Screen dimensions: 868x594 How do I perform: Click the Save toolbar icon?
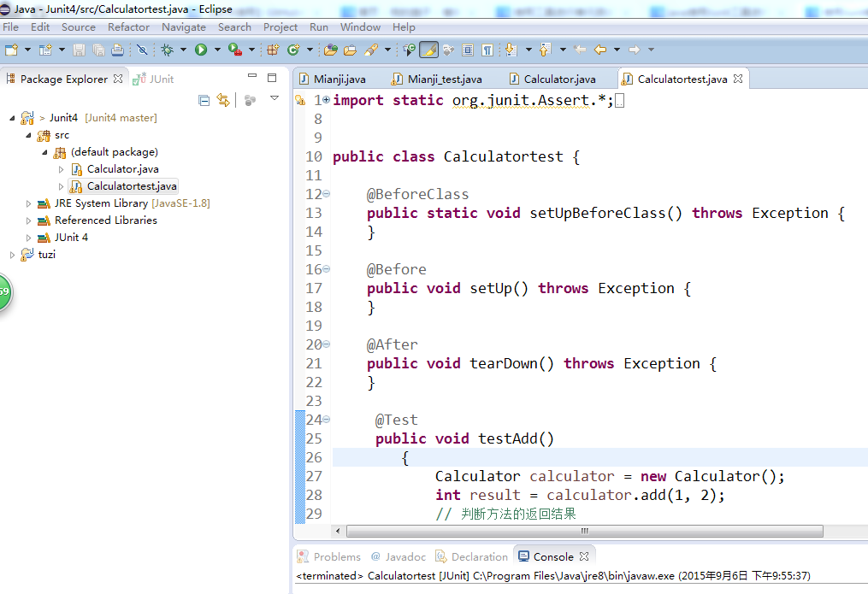pyautogui.click(x=79, y=50)
